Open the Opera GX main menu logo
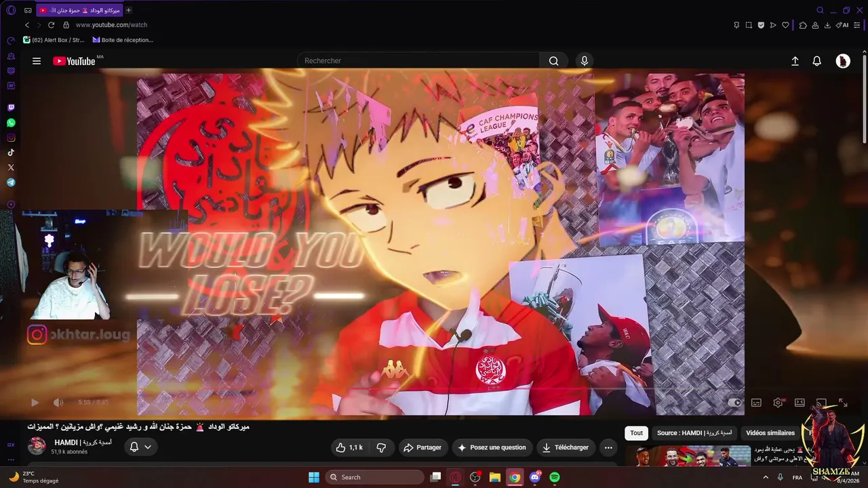Screen dimensions: 868x488 coord(11,10)
